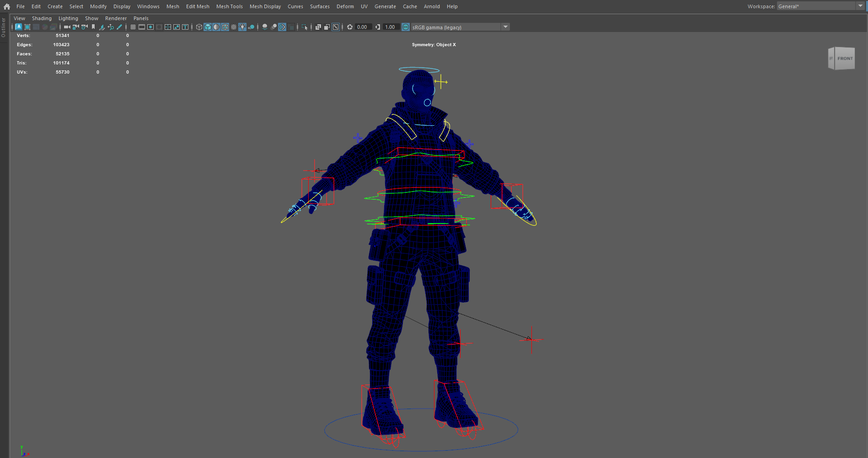The width and height of the screenshot is (868, 458).
Task: Click the isolate select icon
Action: click(305, 27)
